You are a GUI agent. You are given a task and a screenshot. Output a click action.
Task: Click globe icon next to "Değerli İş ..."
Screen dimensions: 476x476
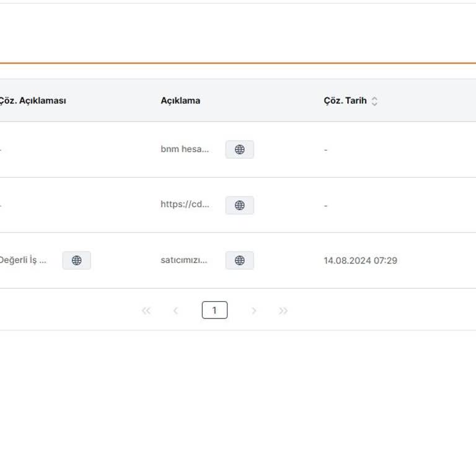coord(76,260)
